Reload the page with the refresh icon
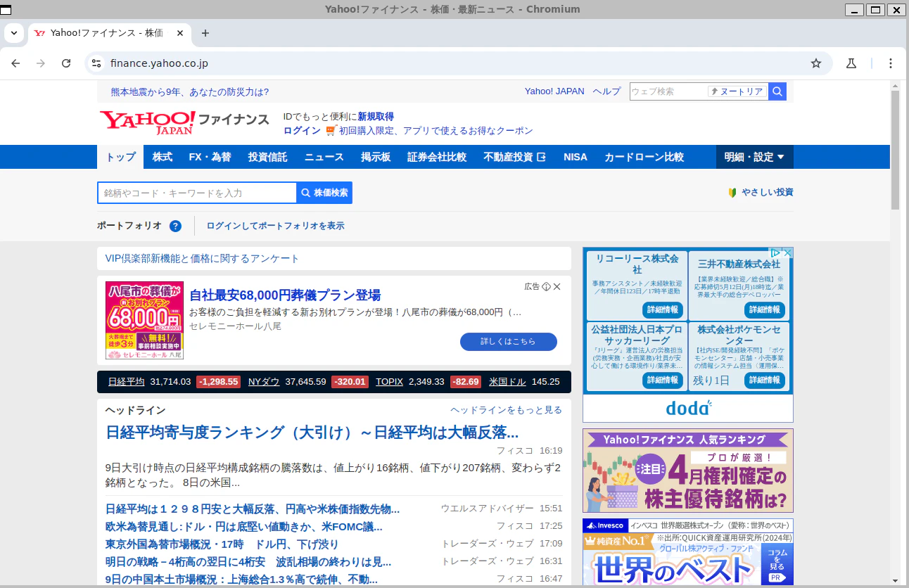The height and width of the screenshot is (588, 909). coord(66,63)
